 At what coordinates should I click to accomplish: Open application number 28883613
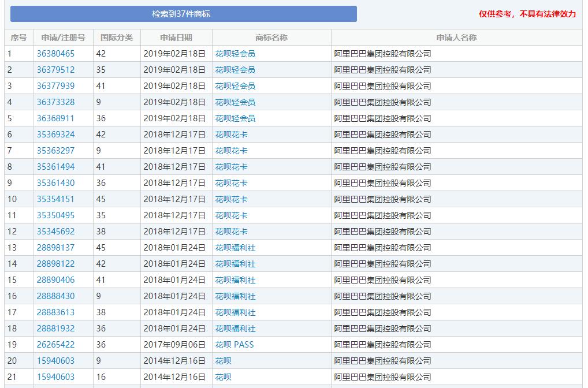pyautogui.click(x=55, y=312)
